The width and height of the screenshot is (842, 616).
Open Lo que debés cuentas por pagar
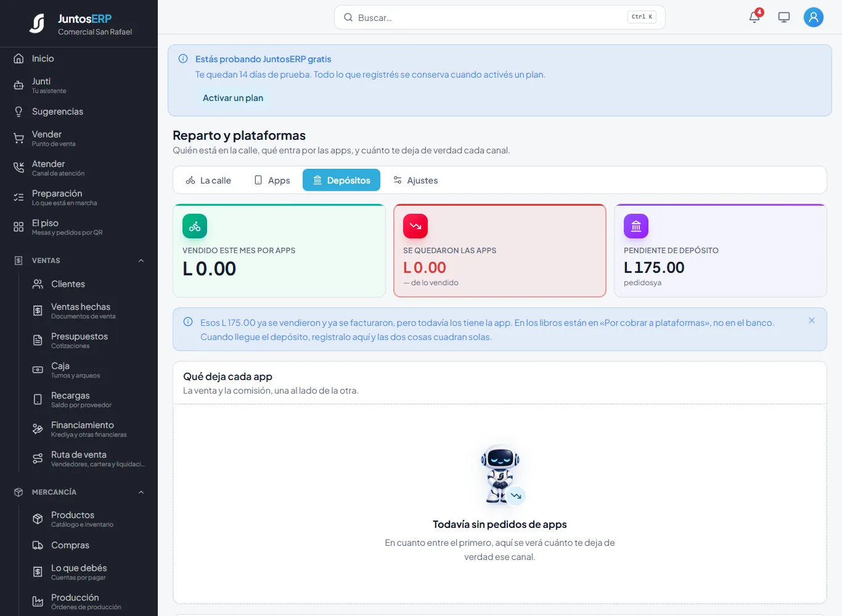click(x=88, y=572)
